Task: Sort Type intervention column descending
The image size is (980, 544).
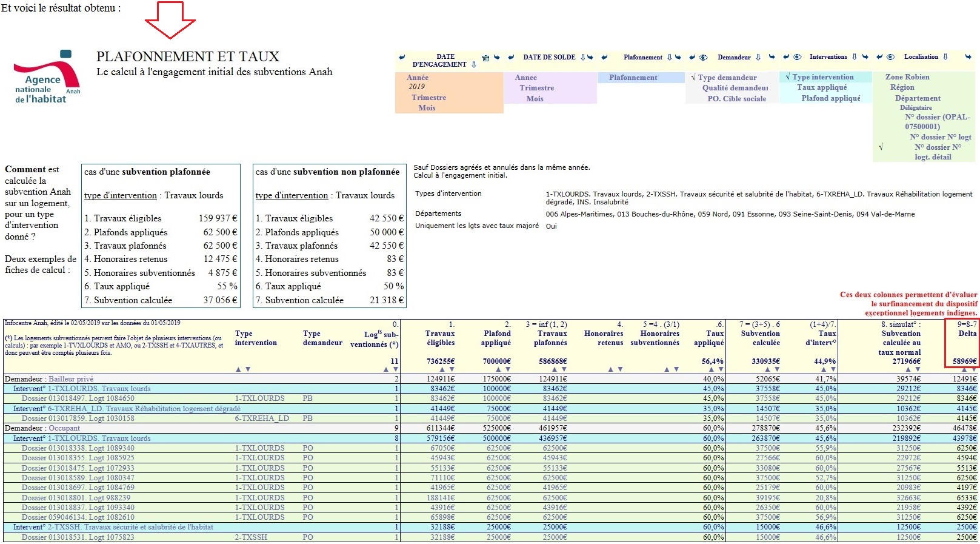Action: coord(248,369)
